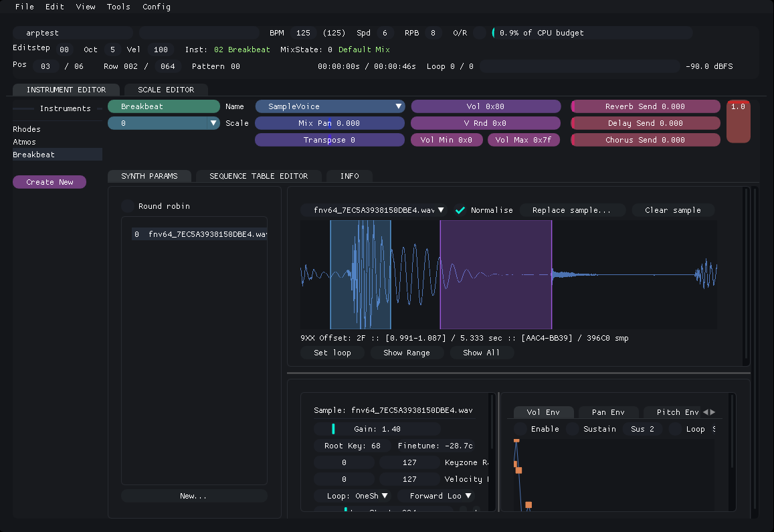Screen dimensions: 774x532
Task: Toggle Sustain in the Vol Env panel
Action: (572, 428)
